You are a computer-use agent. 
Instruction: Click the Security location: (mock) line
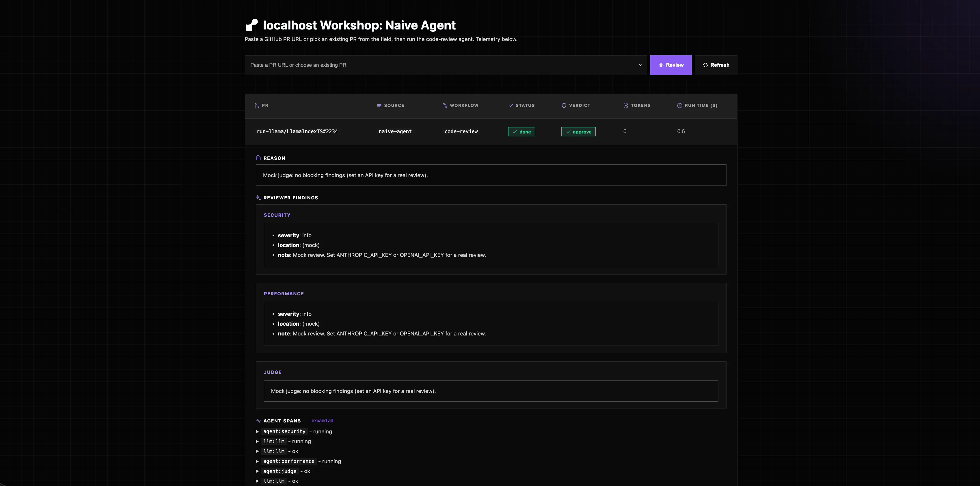point(299,245)
